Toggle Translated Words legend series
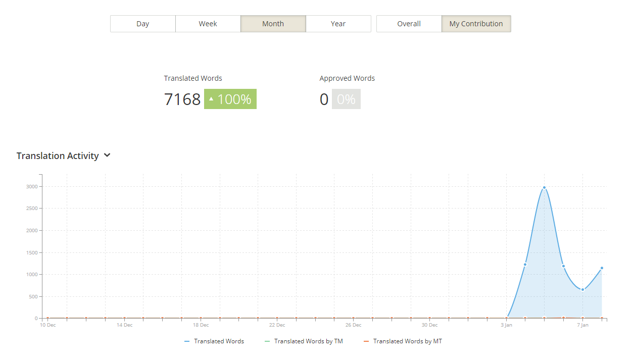The width and height of the screenshot is (635, 364). (214, 341)
